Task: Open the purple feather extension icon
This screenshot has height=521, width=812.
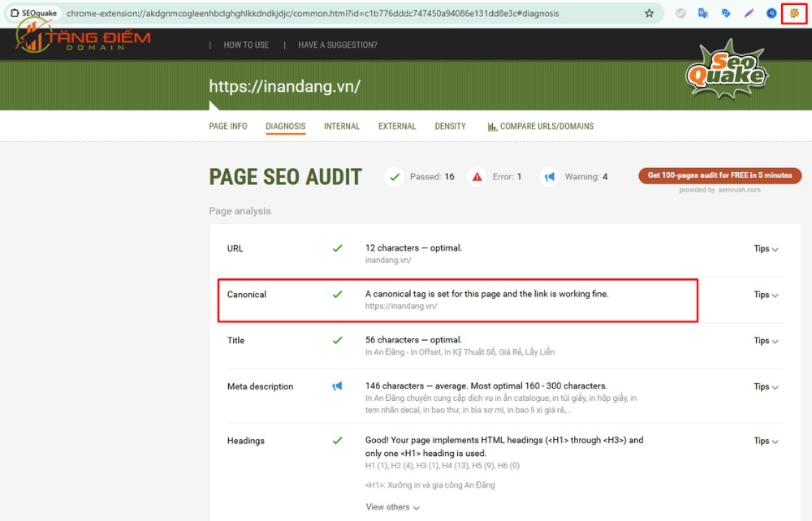Action: pos(749,14)
